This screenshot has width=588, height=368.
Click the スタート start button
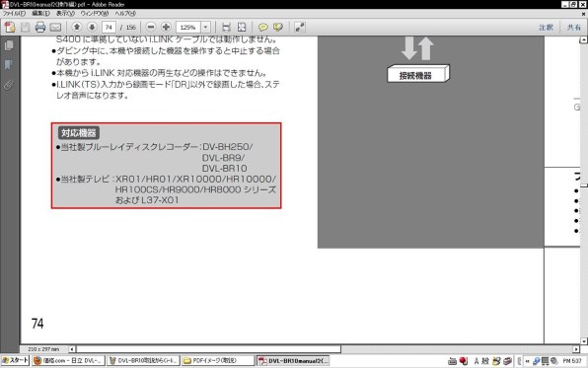(15, 360)
